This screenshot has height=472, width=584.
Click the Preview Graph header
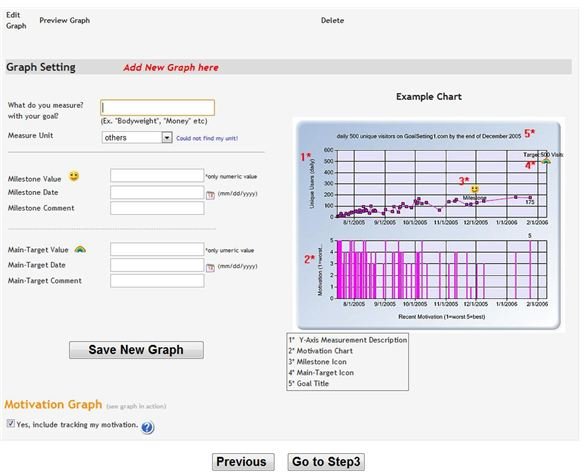(x=64, y=20)
